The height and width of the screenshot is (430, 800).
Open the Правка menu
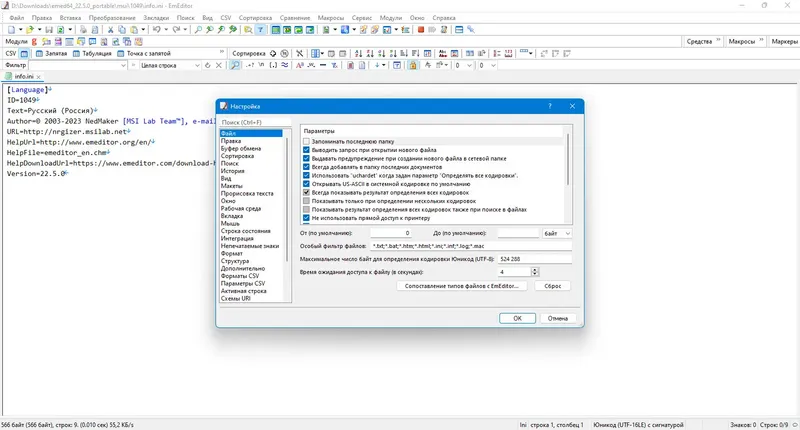[42, 18]
